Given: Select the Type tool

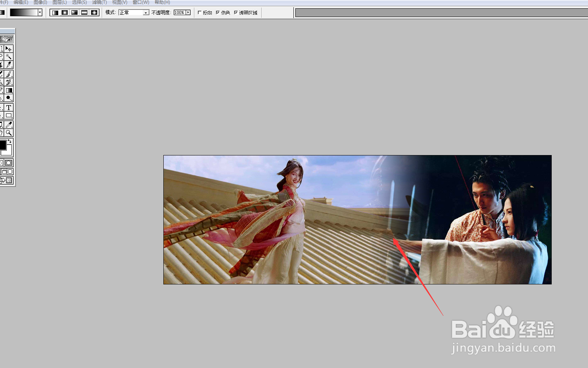Looking at the screenshot, I should (9, 108).
